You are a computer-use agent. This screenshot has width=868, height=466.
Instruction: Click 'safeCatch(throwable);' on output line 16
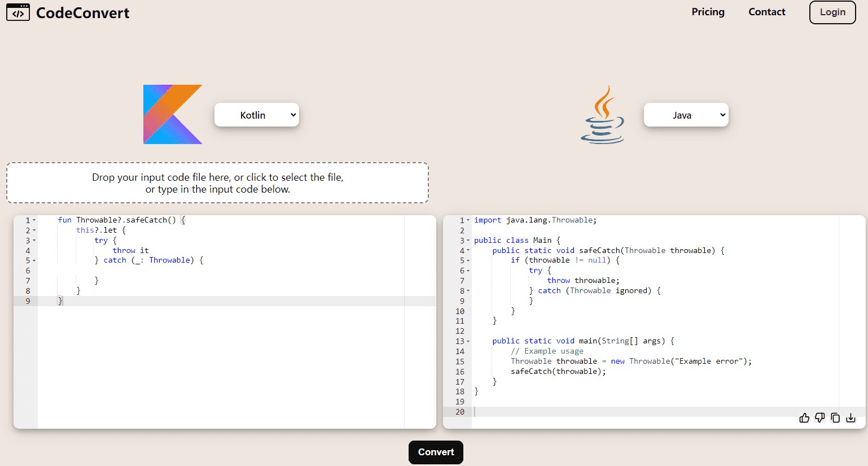(558, 372)
